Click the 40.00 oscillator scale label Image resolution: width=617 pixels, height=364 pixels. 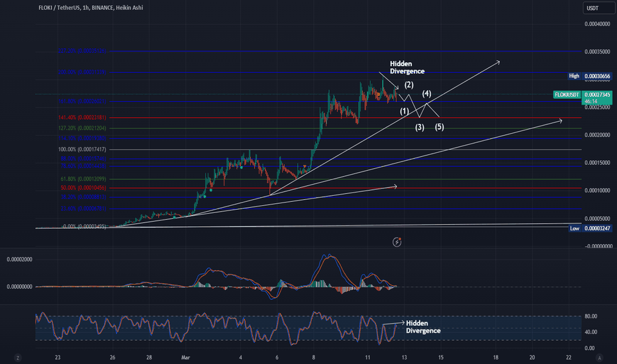click(591, 332)
